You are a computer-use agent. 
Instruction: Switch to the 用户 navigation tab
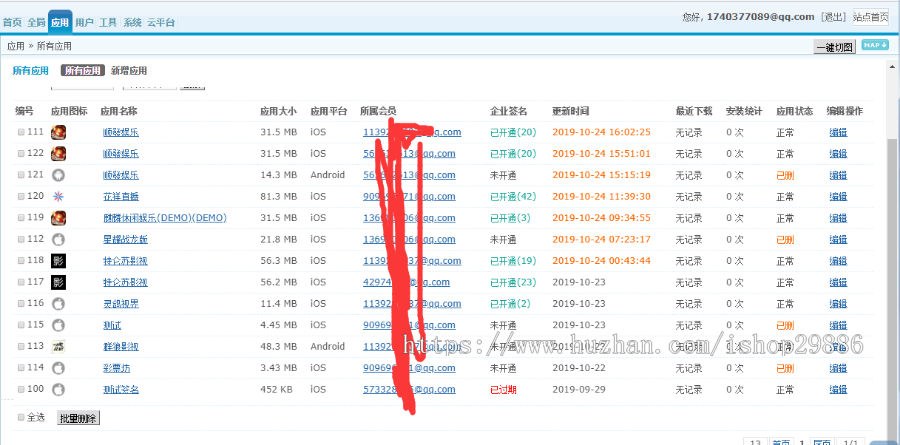pyautogui.click(x=84, y=23)
